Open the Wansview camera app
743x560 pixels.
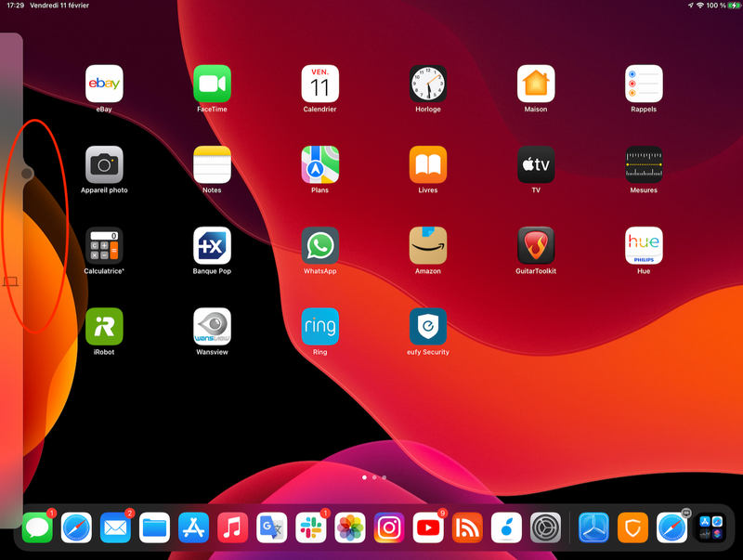(212, 326)
